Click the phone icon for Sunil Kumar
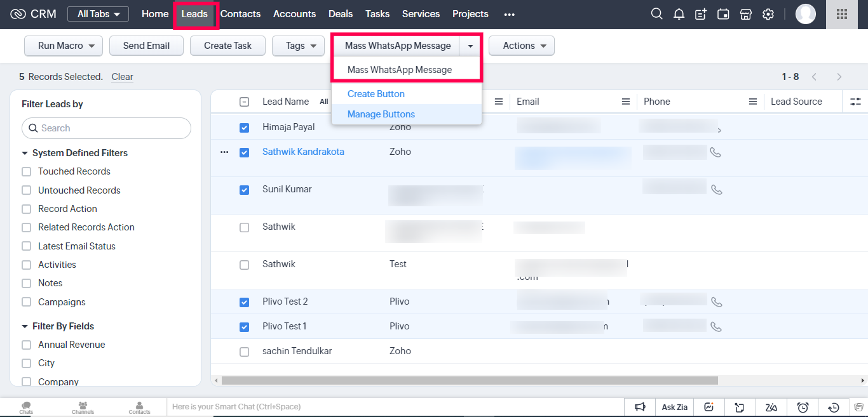Viewport: 868px width, 417px height. point(716,190)
